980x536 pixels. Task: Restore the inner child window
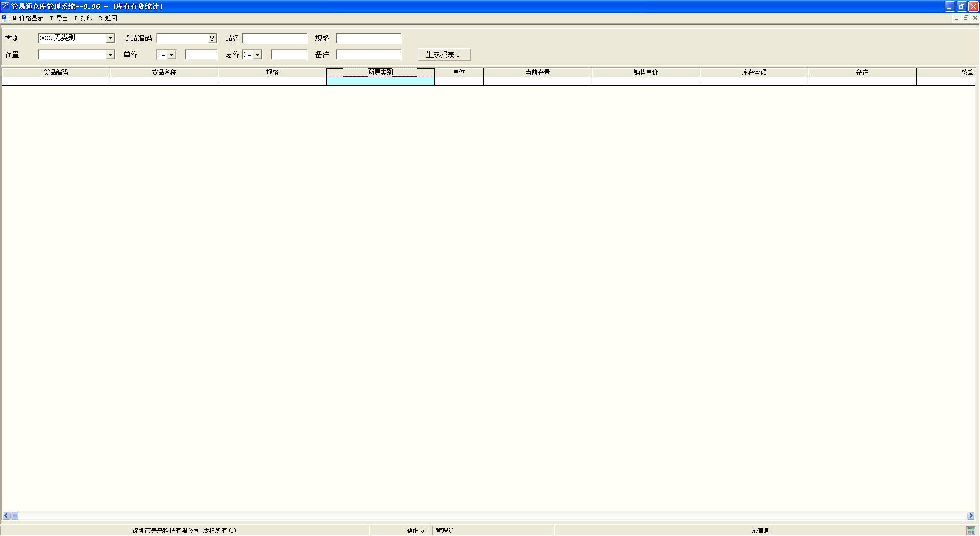(x=966, y=18)
